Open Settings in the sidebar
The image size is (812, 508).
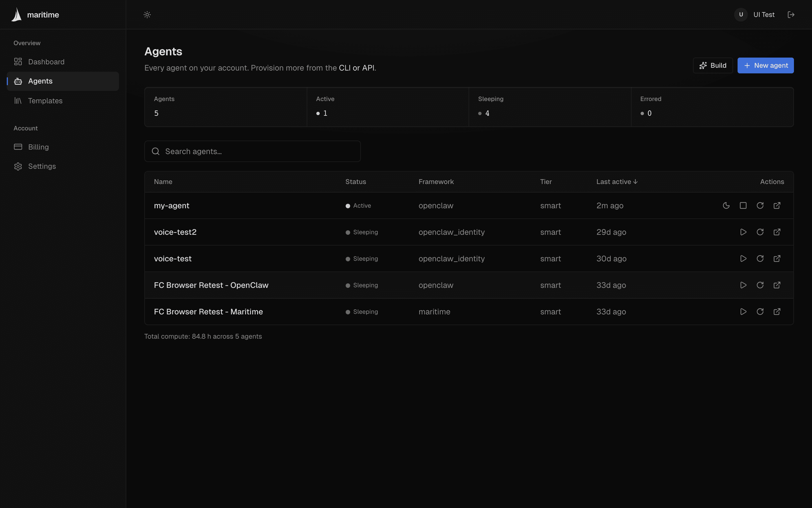63,166
